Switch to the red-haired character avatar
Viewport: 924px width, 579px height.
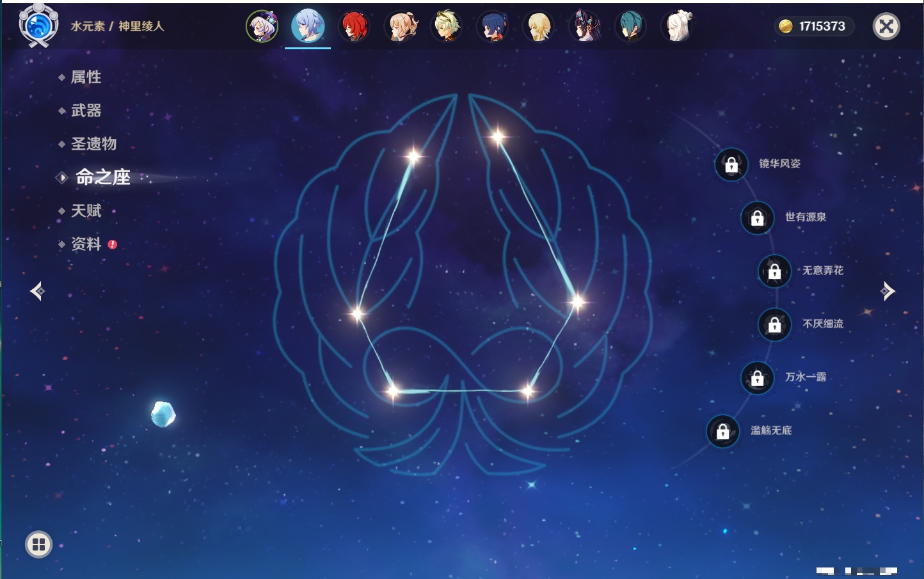tap(354, 26)
